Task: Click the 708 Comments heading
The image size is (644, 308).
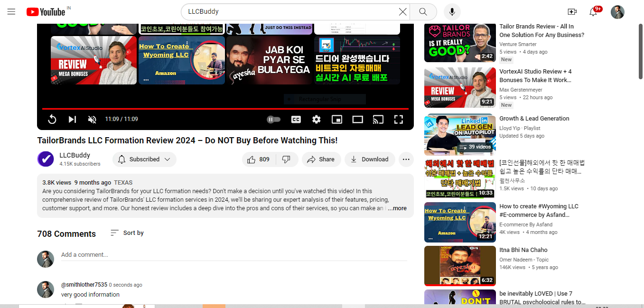Action: click(x=66, y=234)
